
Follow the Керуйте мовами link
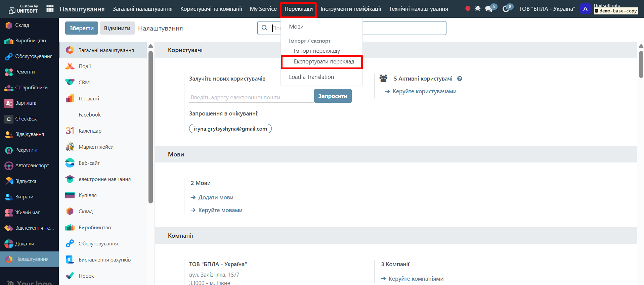pyautogui.click(x=220, y=210)
